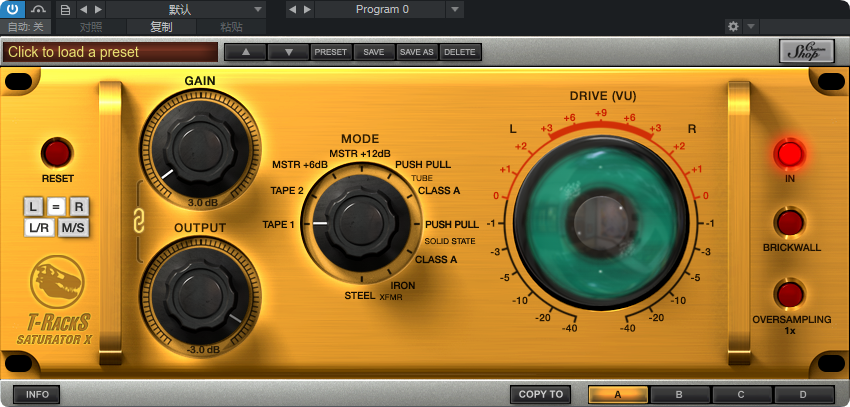The width and height of the screenshot is (850, 407).
Task: Select the D preset slot
Action: (x=804, y=395)
